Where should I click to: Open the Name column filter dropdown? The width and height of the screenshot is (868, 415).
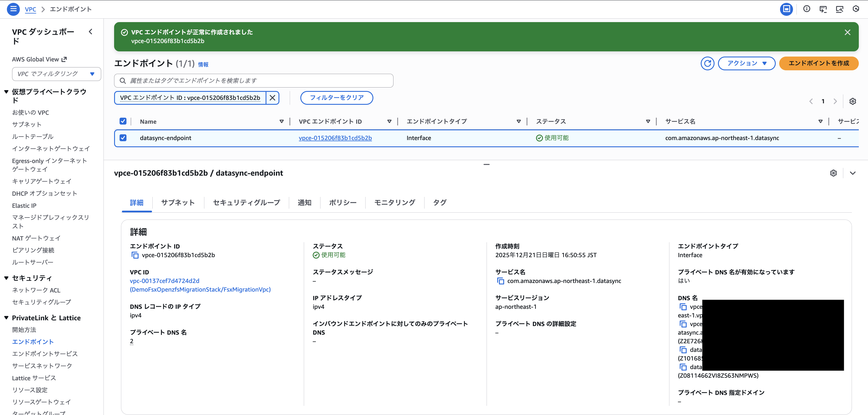point(282,121)
